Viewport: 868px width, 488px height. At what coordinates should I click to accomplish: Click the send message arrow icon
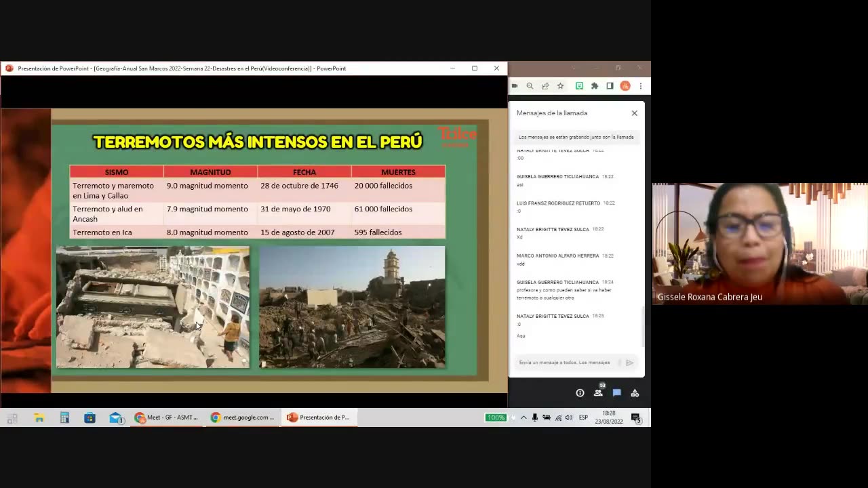click(x=630, y=363)
